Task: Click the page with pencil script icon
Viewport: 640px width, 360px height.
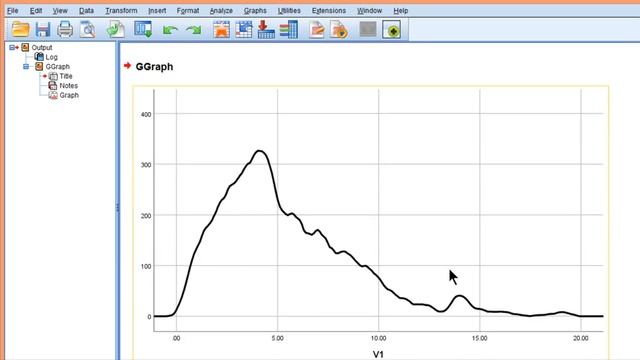Action: click(316, 29)
